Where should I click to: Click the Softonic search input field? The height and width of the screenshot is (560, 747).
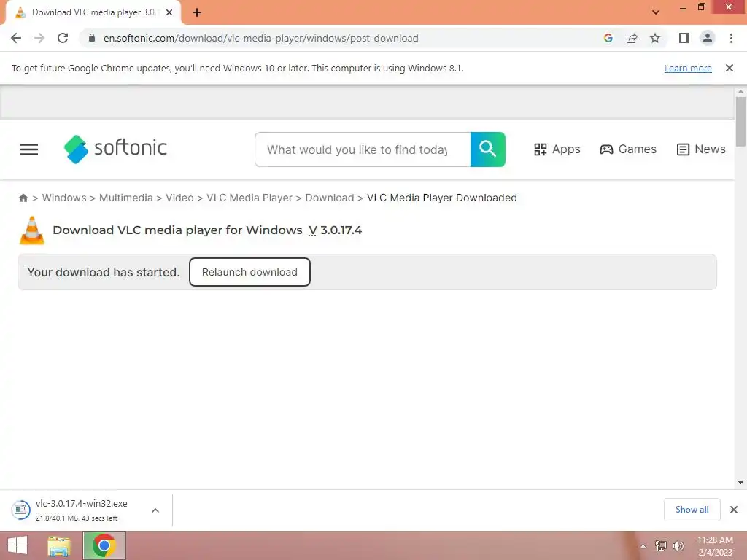coord(363,149)
